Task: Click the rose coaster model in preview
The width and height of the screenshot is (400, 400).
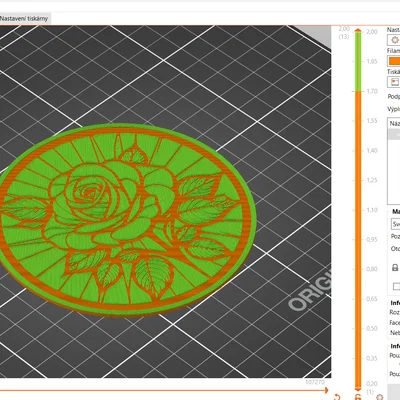Action: (128, 220)
